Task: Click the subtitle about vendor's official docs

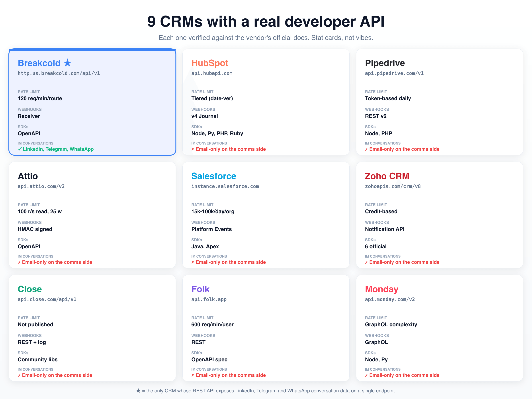Action: pos(266,38)
